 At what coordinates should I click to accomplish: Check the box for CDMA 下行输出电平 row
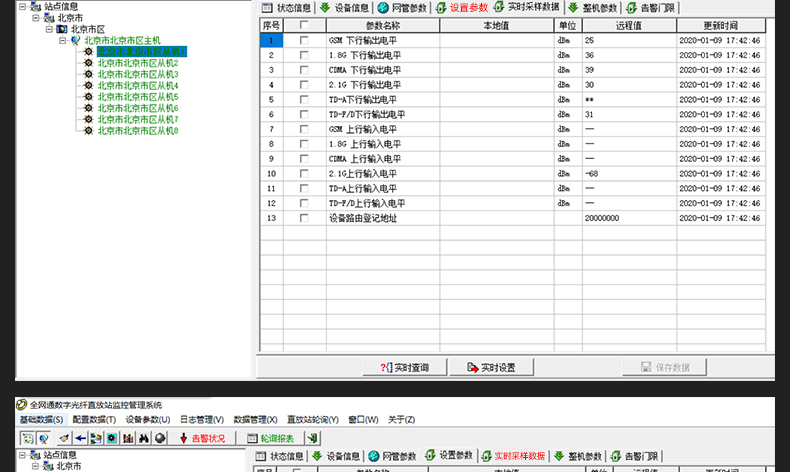(304, 70)
